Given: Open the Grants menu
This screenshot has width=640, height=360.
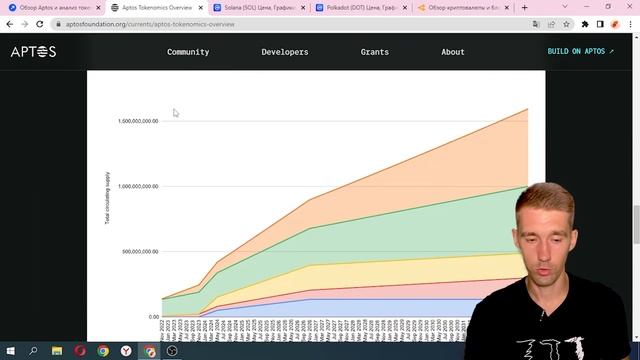Looking at the screenshot, I should point(374,52).
